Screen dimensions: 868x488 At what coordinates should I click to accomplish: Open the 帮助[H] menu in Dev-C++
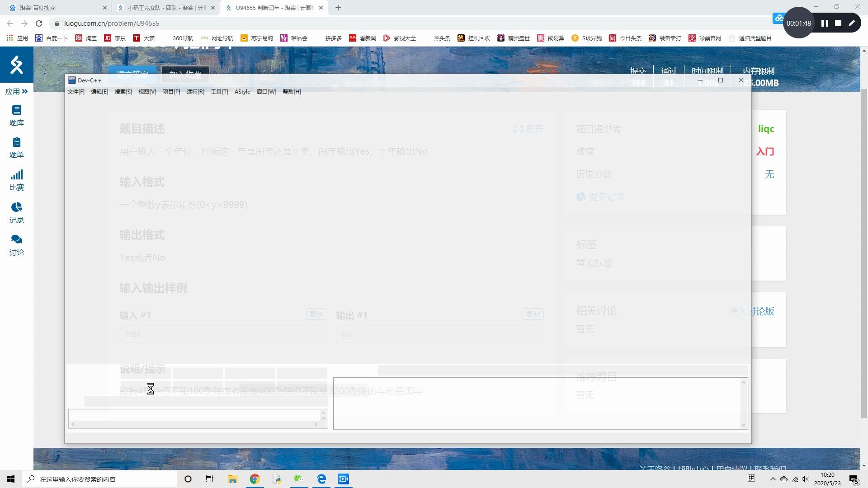(x=292, y=92)
